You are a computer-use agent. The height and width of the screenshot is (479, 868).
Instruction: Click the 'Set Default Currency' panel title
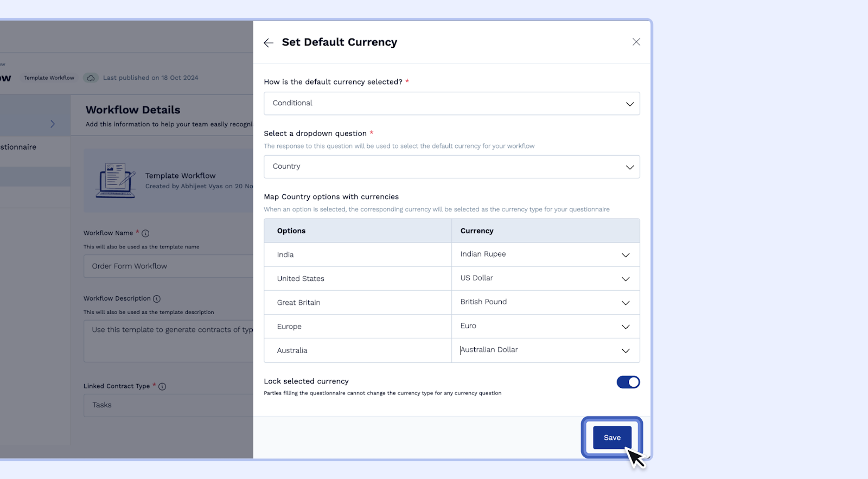click(340, 42)
